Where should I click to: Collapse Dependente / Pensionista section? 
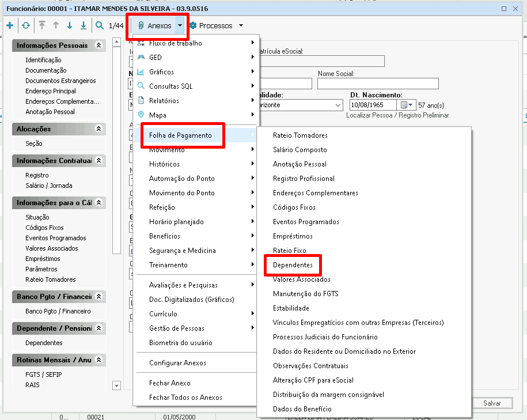tap(99, 328)
